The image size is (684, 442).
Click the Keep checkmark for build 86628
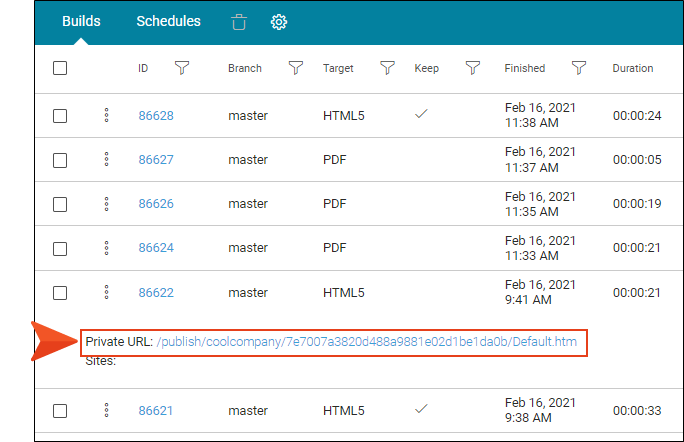tap(421, 114)
